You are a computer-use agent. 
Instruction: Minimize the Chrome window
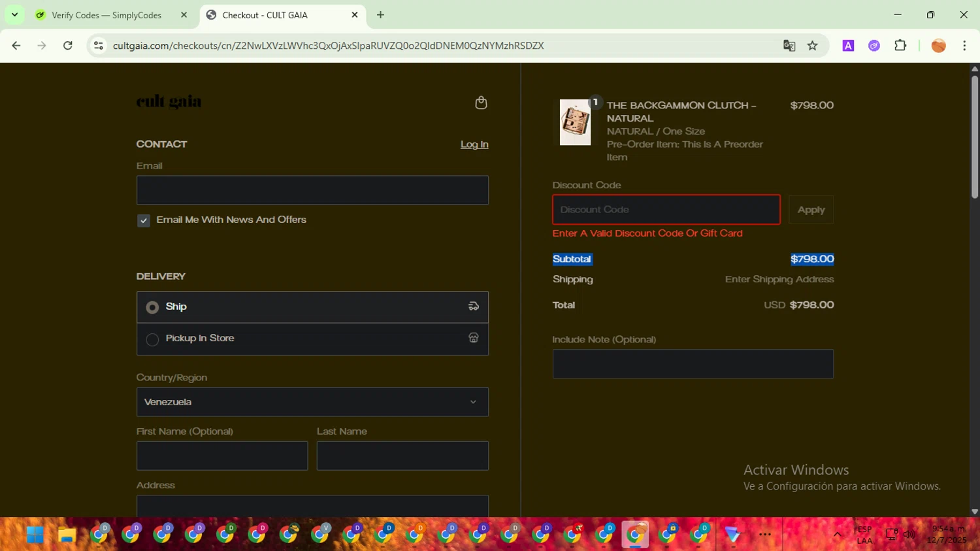898,14
